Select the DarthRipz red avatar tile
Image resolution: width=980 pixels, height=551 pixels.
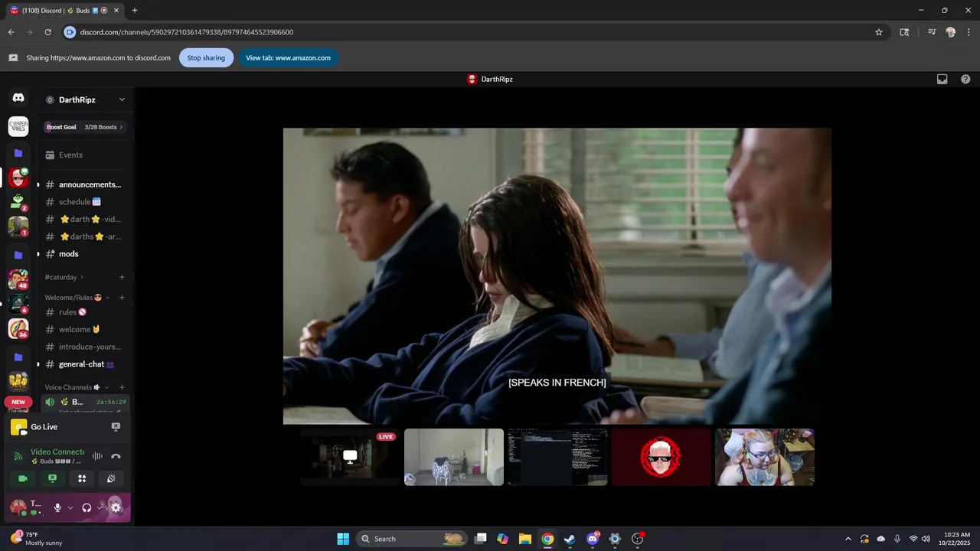(x=661, y=457)
